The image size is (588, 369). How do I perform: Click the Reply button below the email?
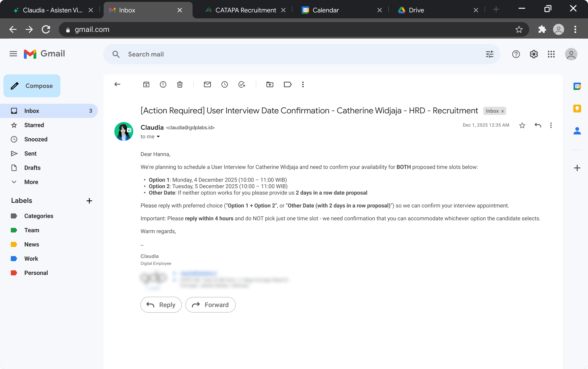pyautogui.click(x=161, y=305)
